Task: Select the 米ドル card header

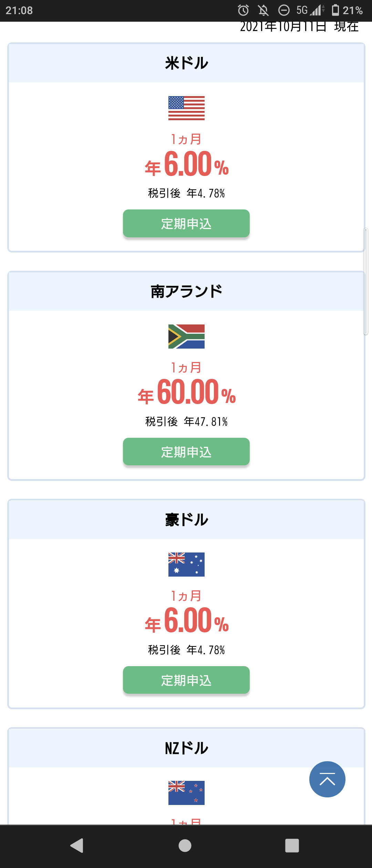Action: coord(186,63)
